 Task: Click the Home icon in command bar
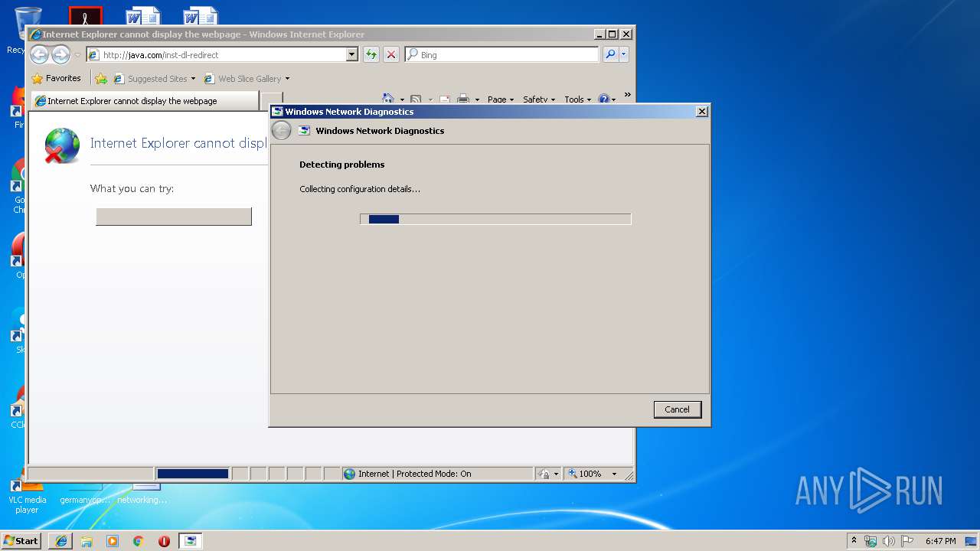[x=388, y=99]
